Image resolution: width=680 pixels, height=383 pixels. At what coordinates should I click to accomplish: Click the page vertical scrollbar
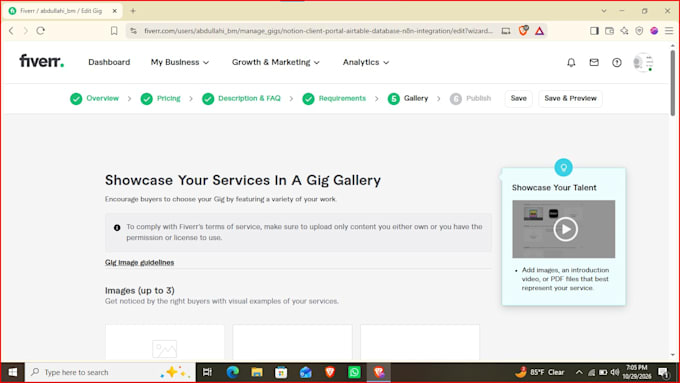pyautogui.click(x=673, y=82)
